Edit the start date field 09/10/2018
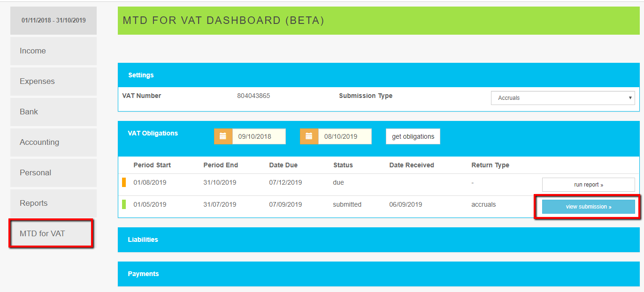Viewport: 644px width, 292px height. (x=259, y=136)
